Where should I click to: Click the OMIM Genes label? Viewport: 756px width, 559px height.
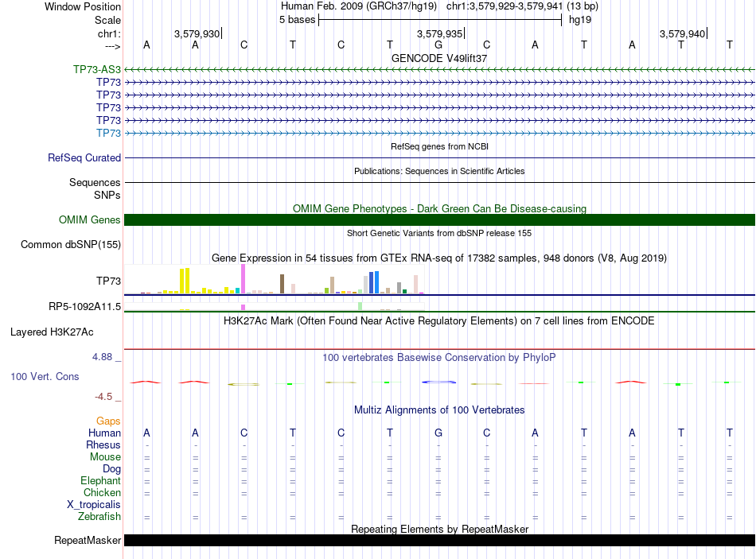[90, 219]
